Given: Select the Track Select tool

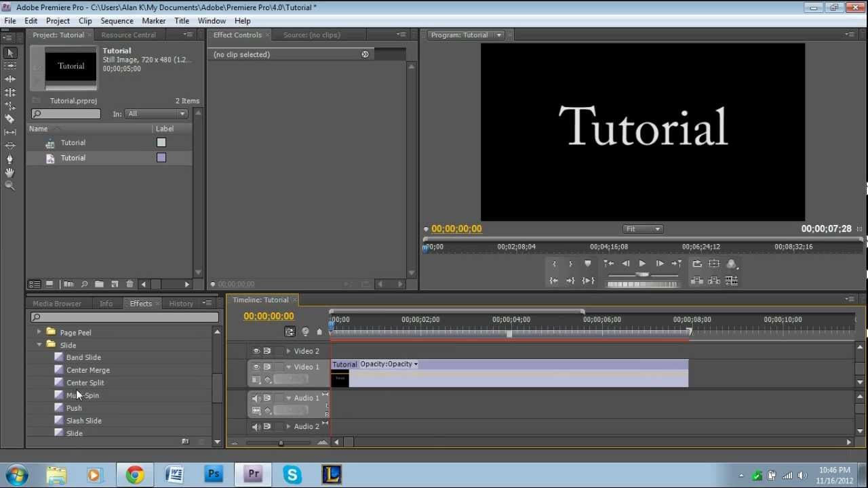Looking at the screenshot, I should [x=10, y=66].
